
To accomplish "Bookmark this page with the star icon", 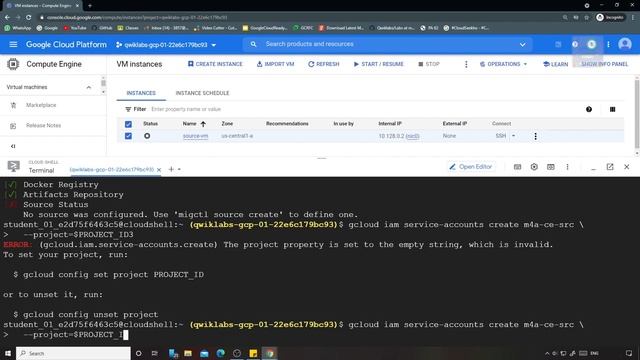I will [587, 18].
